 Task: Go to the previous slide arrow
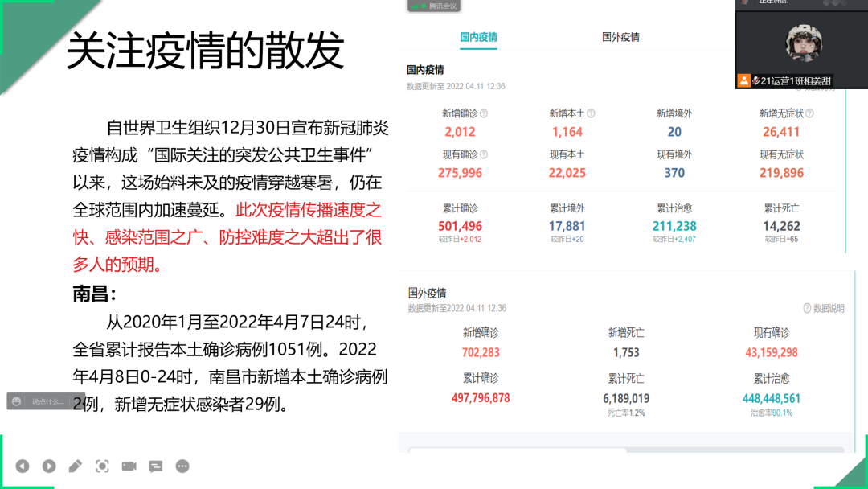pyautogui.click(x=23, y=466)
